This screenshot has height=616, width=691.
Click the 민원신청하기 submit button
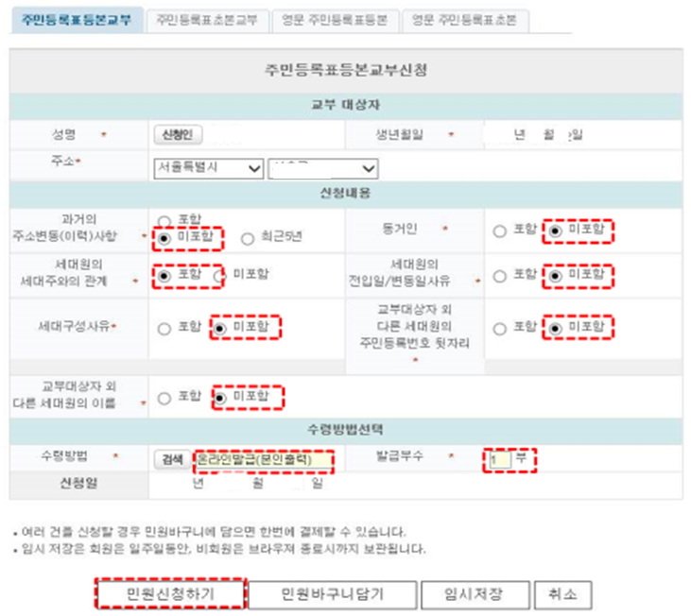[171, 594]
